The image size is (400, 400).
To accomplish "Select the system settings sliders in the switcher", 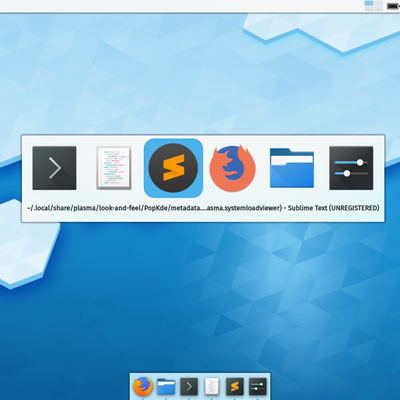I will tap(351, 168).
